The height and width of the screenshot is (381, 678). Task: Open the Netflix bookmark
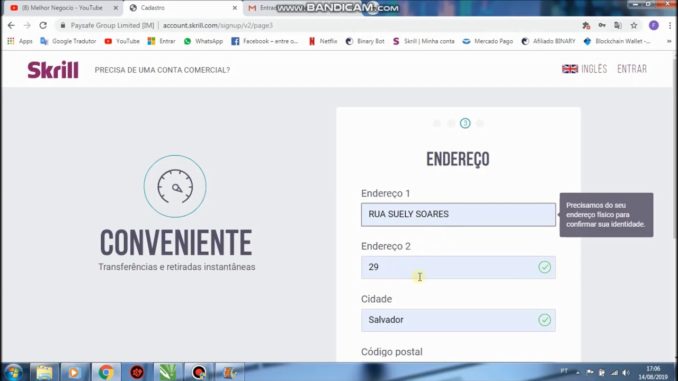(323, 41)
